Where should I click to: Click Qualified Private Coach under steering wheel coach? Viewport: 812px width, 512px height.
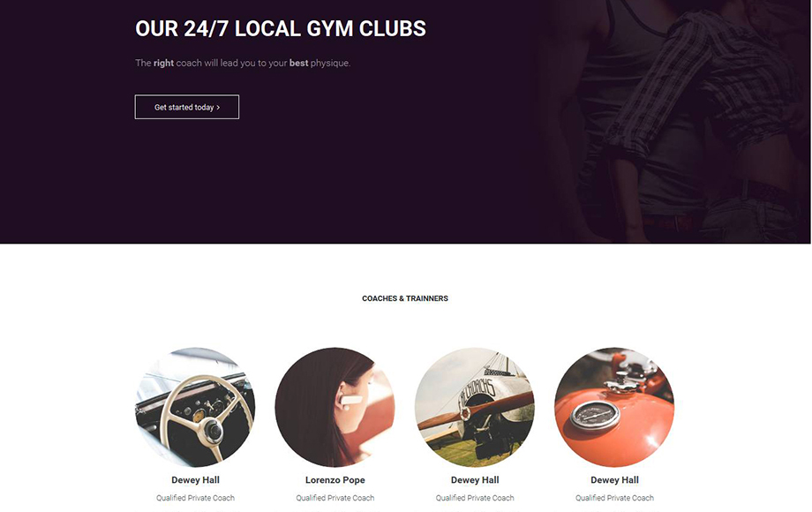195,498
